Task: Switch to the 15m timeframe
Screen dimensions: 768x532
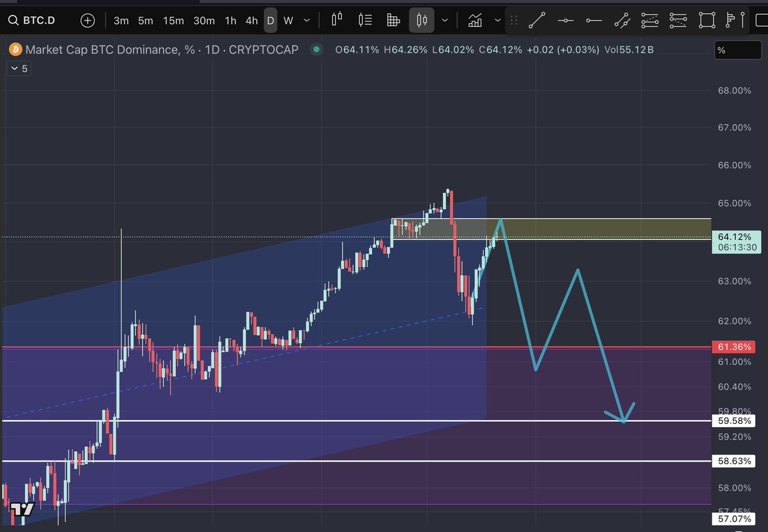Action: (173, 20)
